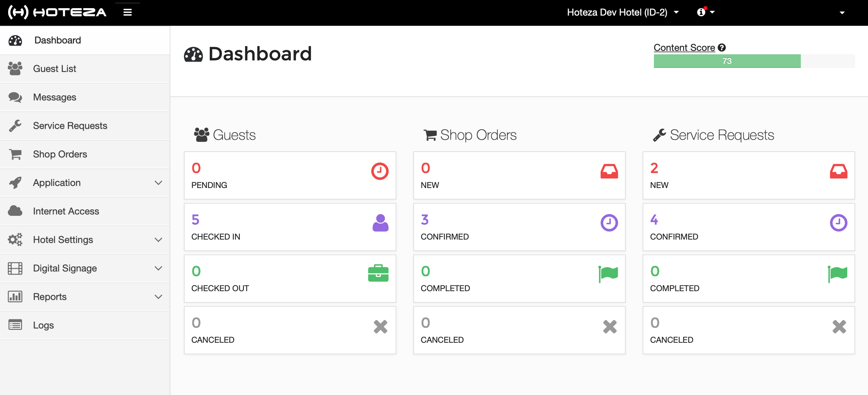This screenshot has width=868, height=395.
Task: Open the Logs page link
Action: (43, 325)
